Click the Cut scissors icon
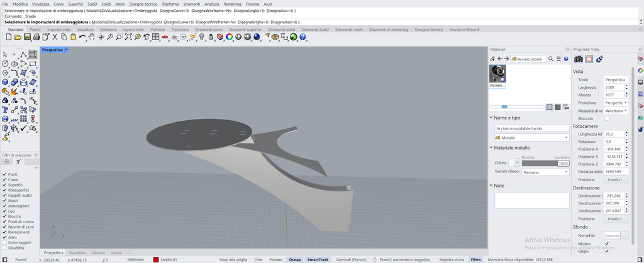The image size is (644, 263). coord(55,37)
